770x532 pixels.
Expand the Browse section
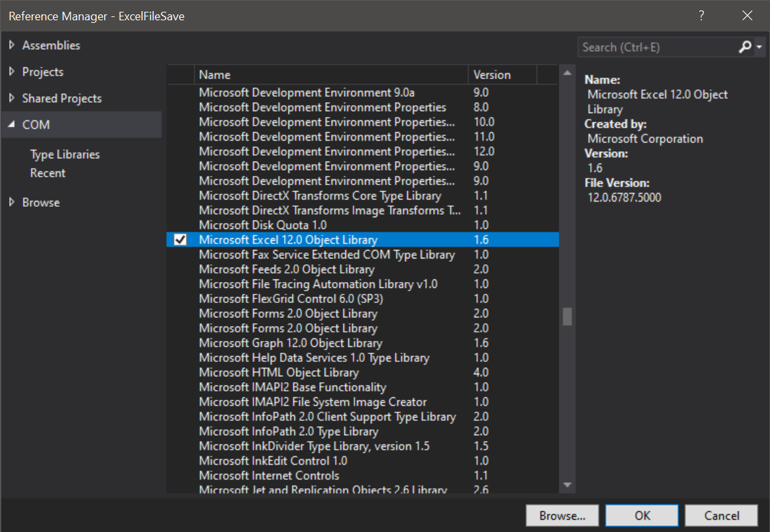click(x=12, y=202)
